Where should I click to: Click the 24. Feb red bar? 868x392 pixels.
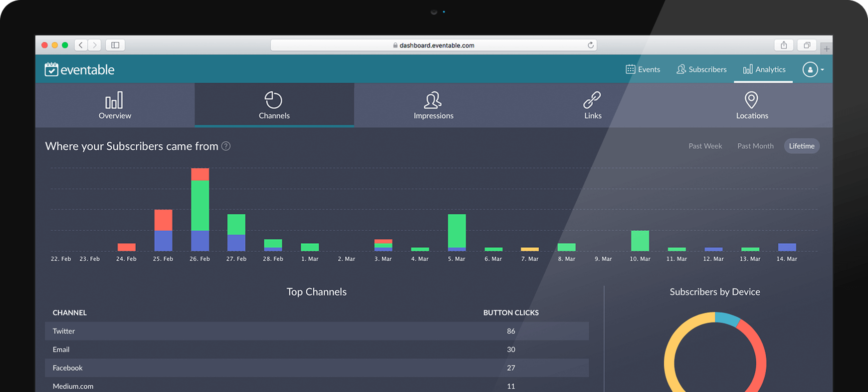pyautogui.click(x=127, y=247)
